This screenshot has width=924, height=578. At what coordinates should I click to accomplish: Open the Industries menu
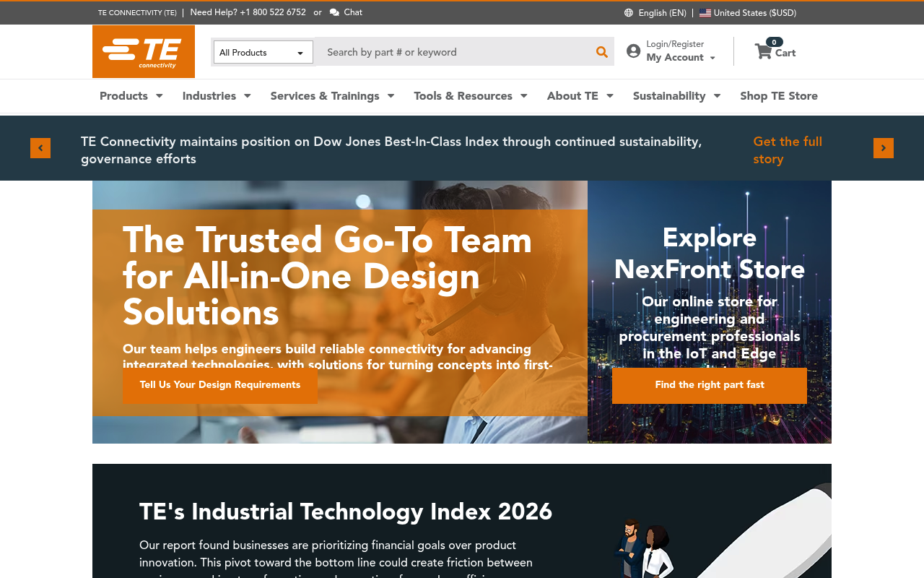209,96
